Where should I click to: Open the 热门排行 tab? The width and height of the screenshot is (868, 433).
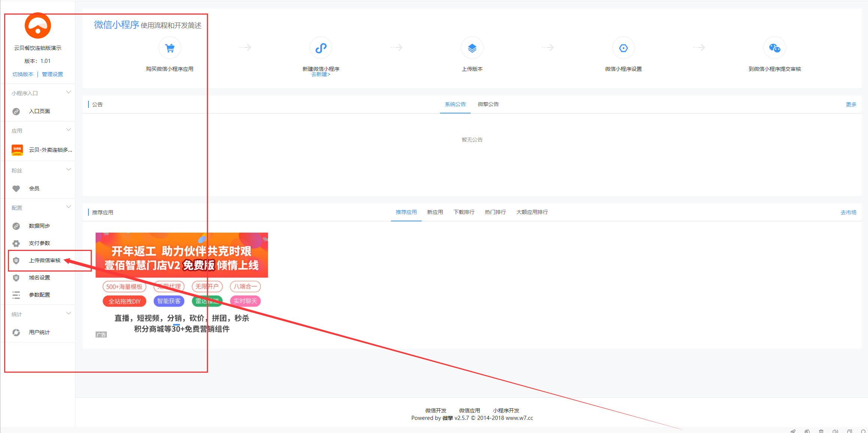pos(495,212)
